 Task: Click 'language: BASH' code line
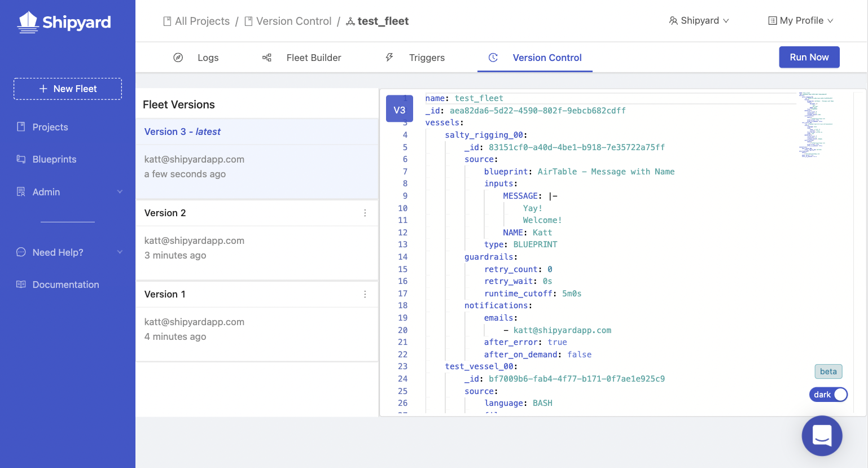click(x=518, y=403)
